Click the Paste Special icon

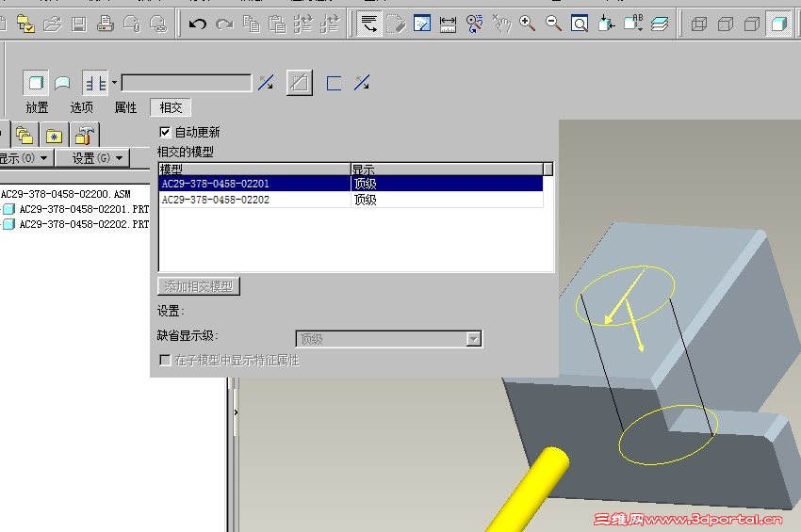tap(303, 24)
